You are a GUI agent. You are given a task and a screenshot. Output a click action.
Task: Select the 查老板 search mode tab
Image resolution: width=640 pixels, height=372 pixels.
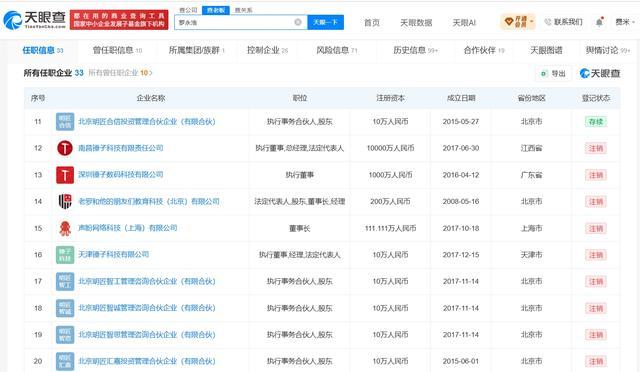216,10
